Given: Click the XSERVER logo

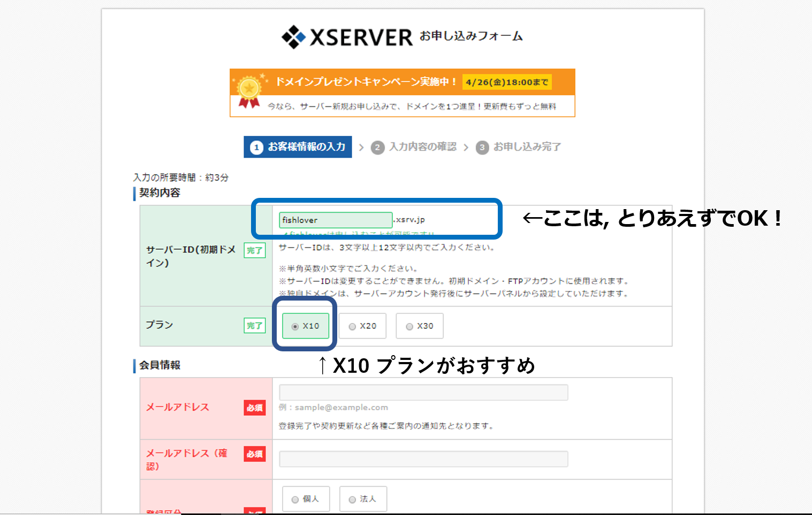Looking at the screenshot, I should pos(347,37).
